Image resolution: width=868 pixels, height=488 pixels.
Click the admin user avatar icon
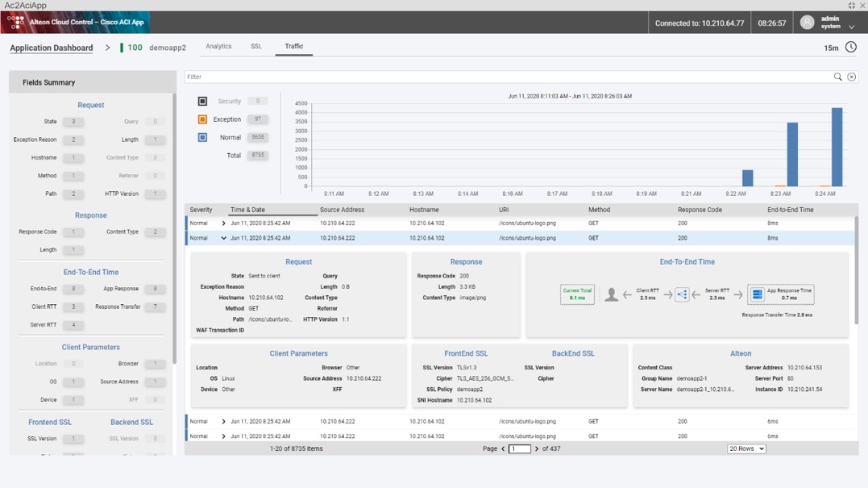[806, 22]
